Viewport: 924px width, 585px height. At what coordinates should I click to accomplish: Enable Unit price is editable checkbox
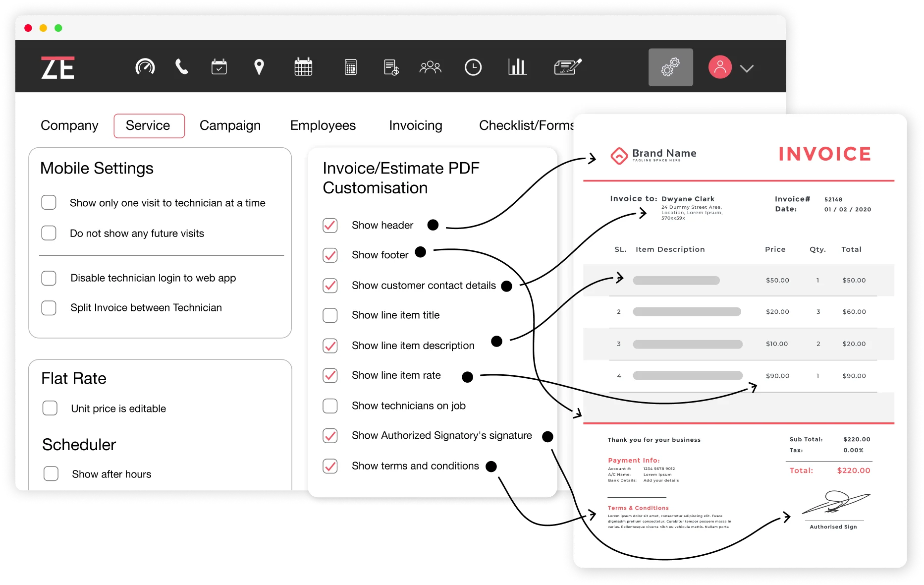(50, 408)
